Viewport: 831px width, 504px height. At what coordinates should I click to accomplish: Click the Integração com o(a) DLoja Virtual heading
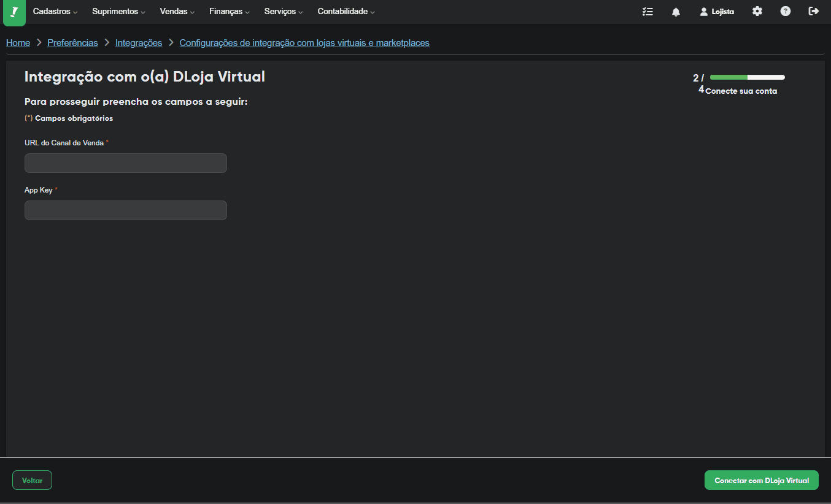[x=145, y=77]
